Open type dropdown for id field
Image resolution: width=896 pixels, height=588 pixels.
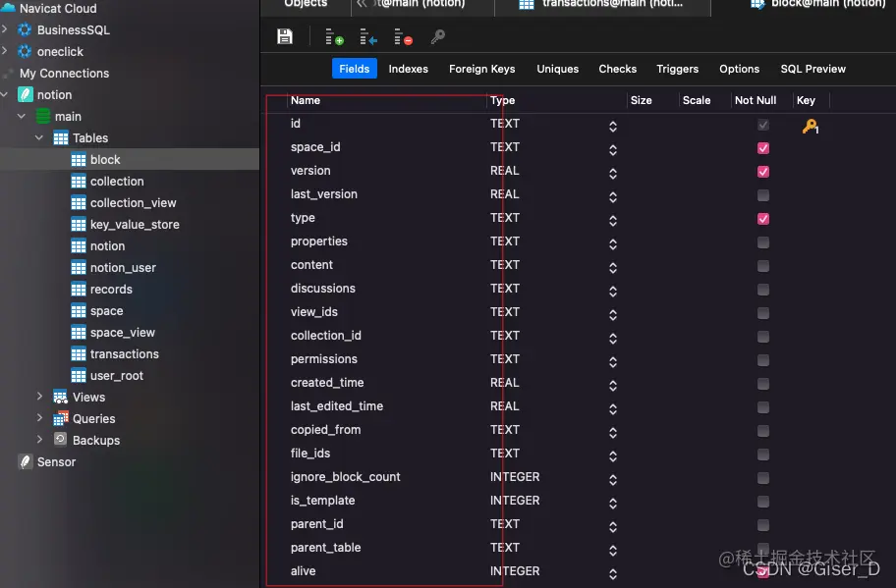coord(613,127)
